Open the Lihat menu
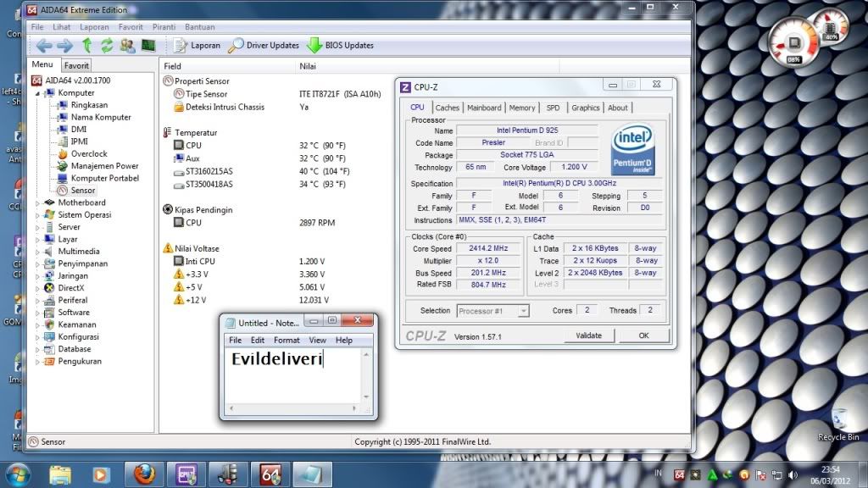 pyautogui.click(x=61, y=26)
